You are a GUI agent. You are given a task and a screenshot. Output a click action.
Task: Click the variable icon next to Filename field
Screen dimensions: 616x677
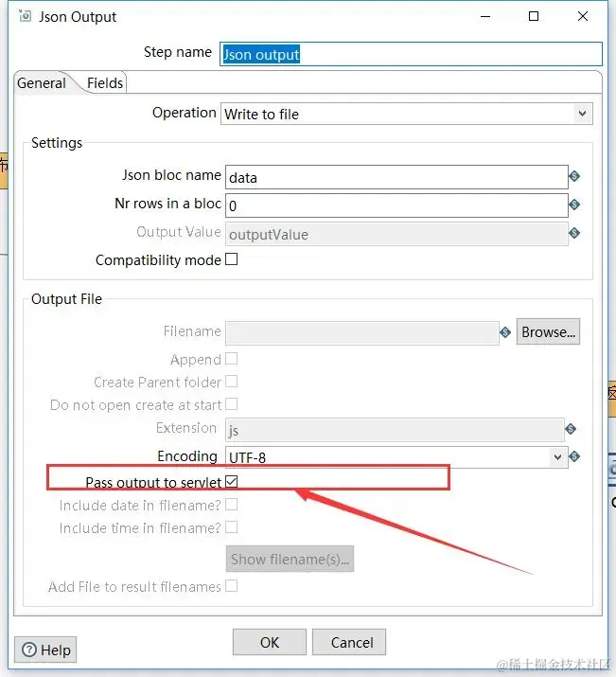pos(505,332)
